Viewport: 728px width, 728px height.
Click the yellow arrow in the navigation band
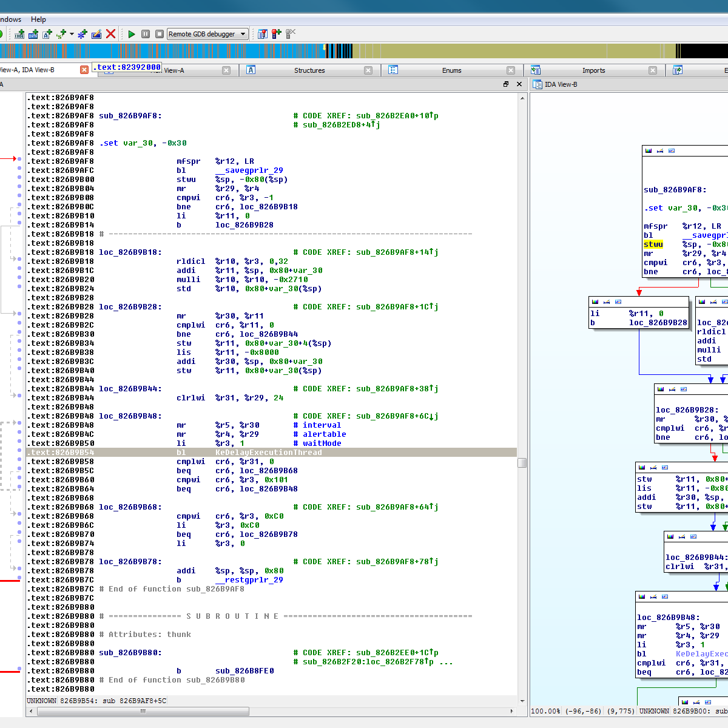[x=325, y=48]
